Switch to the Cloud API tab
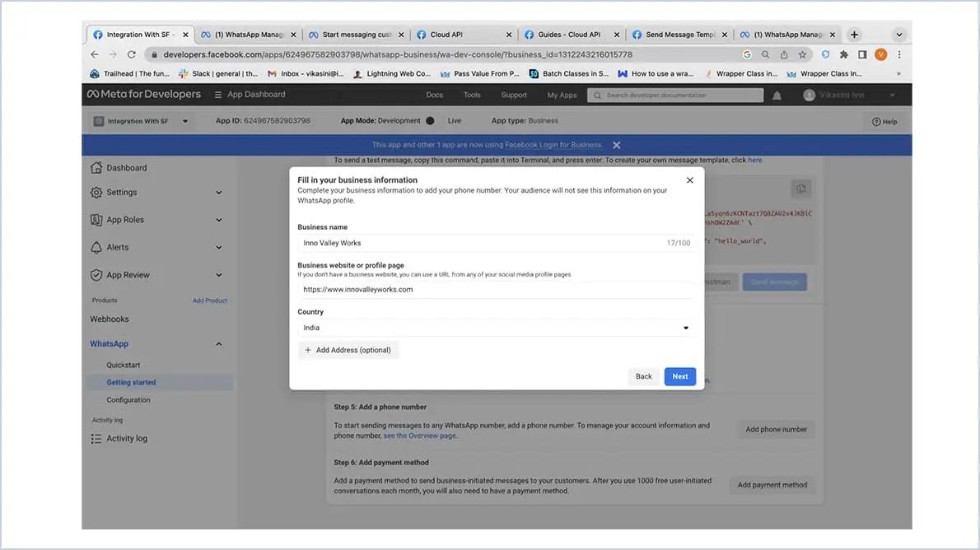 coord(464,35)
